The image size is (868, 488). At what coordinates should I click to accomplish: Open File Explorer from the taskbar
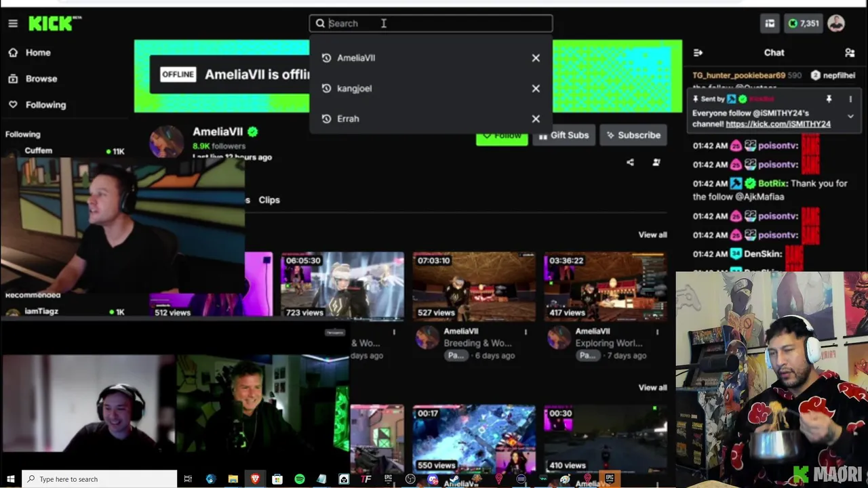coord(233,479)
